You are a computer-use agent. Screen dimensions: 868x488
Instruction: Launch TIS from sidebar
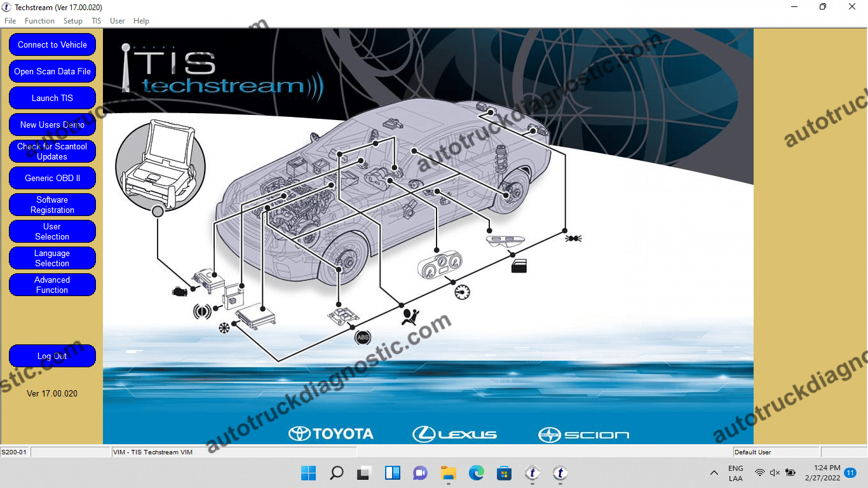(52, 98)
